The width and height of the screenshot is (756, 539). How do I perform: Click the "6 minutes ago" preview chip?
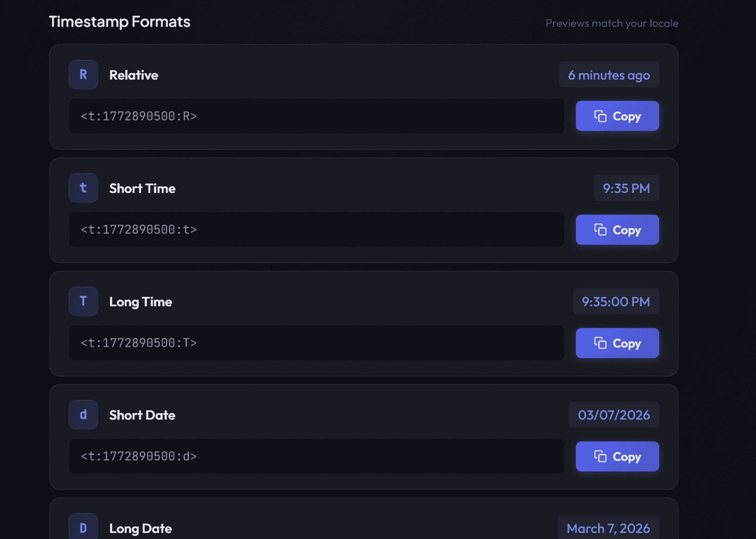(x=609, y=74)
